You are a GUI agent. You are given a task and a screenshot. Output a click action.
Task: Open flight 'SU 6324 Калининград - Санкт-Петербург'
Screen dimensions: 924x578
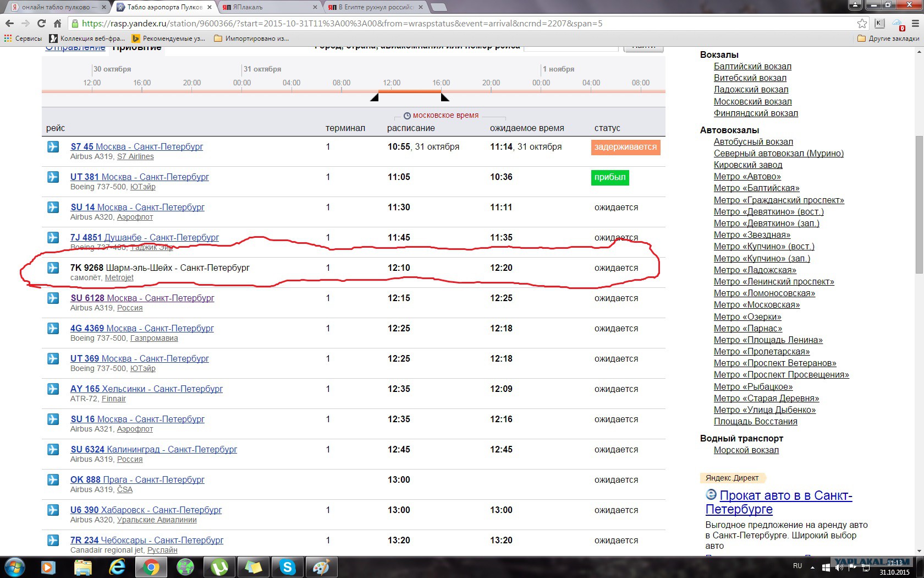point(153,450)
